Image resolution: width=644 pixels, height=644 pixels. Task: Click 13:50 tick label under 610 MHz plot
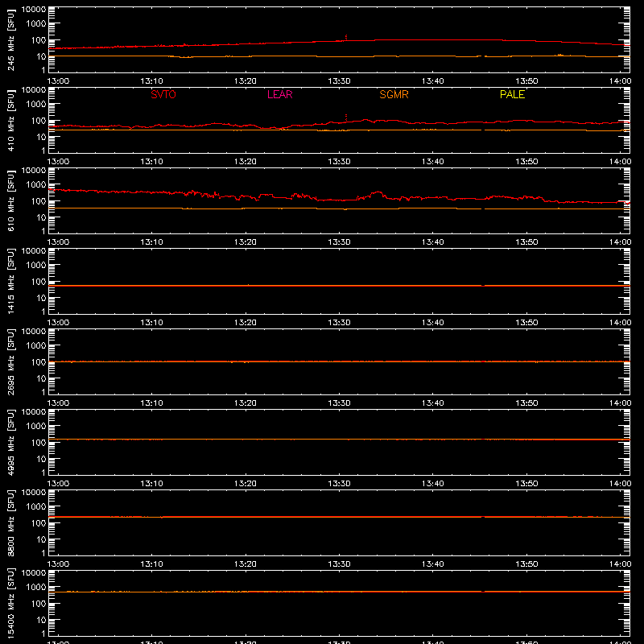526,242
